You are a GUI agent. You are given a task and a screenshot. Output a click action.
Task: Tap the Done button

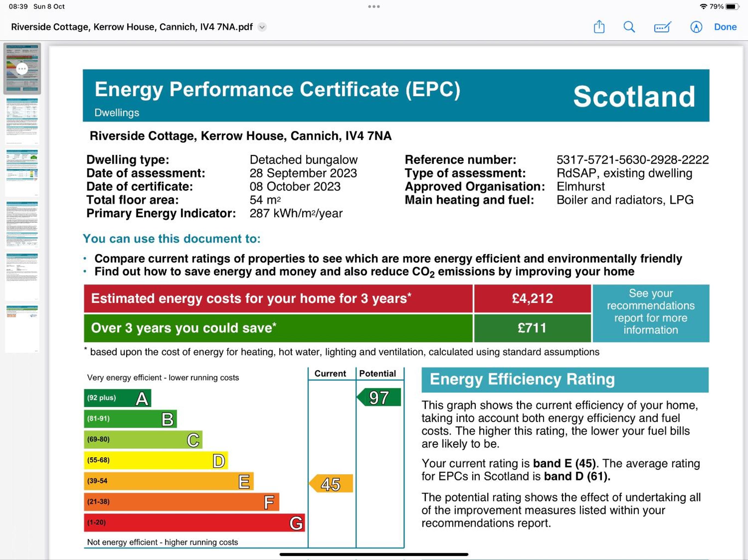725,27
